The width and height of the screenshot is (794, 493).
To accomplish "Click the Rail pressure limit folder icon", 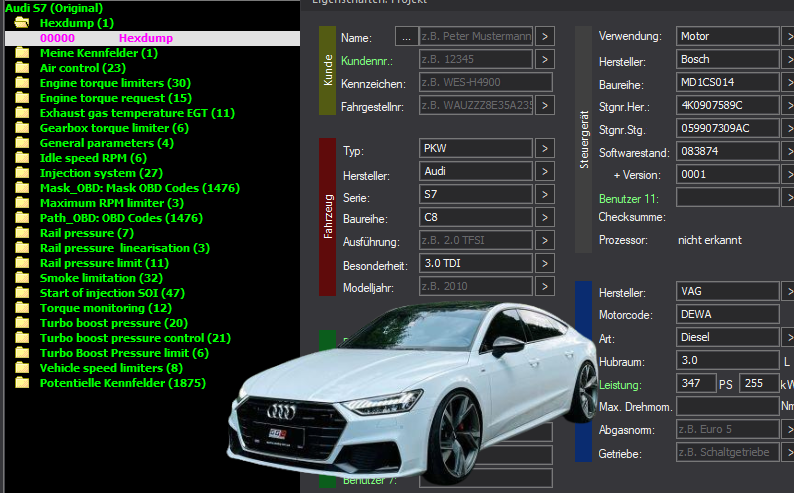I will pyautogui.click(x=22, y=263).
